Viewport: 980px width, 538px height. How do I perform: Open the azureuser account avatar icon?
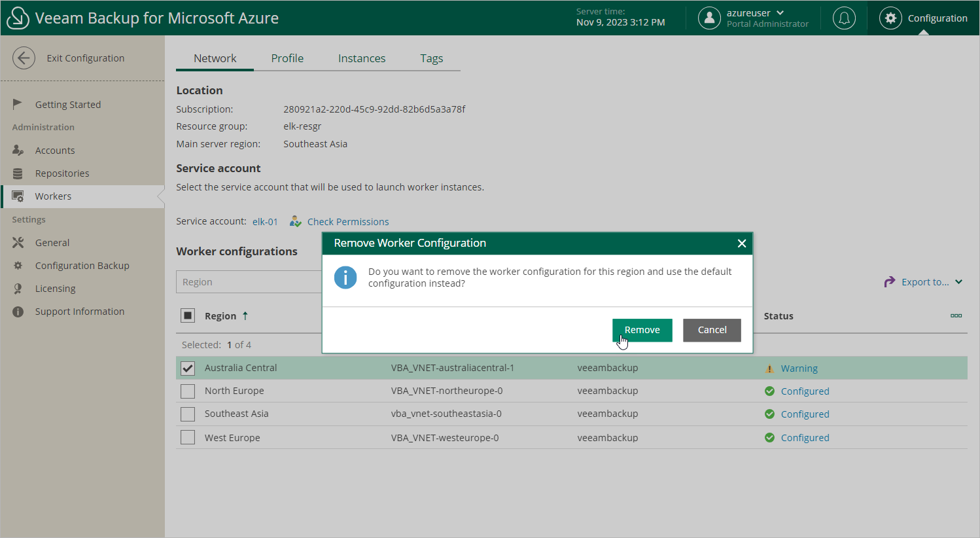[709, 18]
